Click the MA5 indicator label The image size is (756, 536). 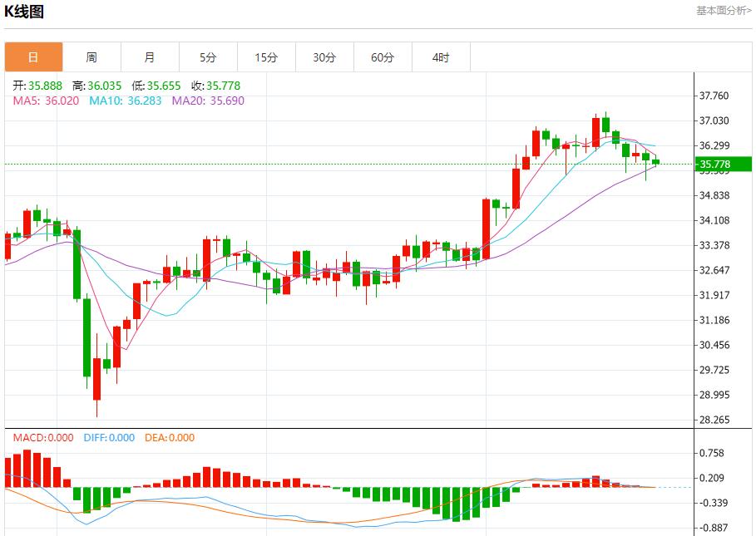[46, 101]
